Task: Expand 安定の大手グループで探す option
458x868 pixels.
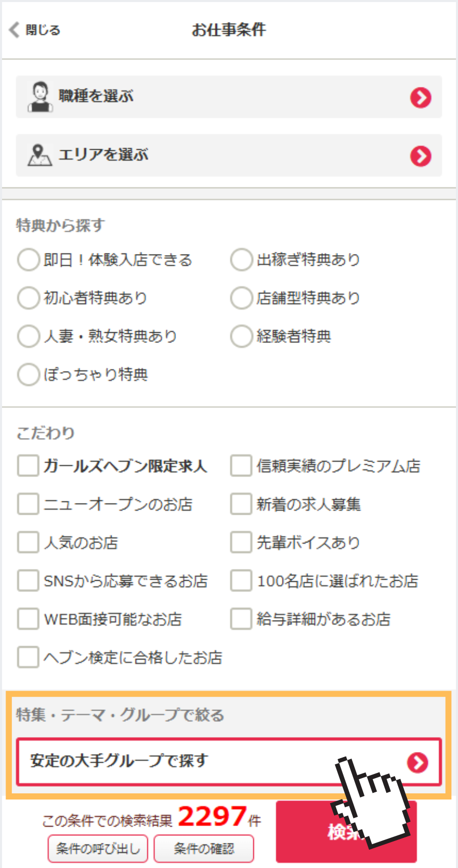Action: click(205, 762)
